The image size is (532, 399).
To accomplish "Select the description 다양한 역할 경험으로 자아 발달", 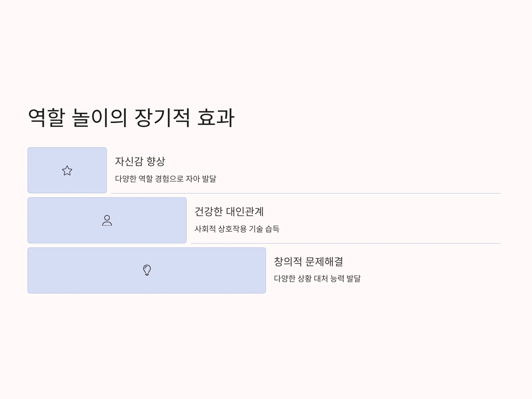I will [x=166, y=179].
